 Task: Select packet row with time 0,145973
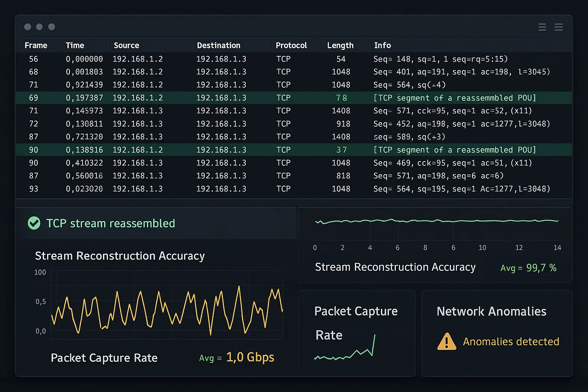pos(294,111)
